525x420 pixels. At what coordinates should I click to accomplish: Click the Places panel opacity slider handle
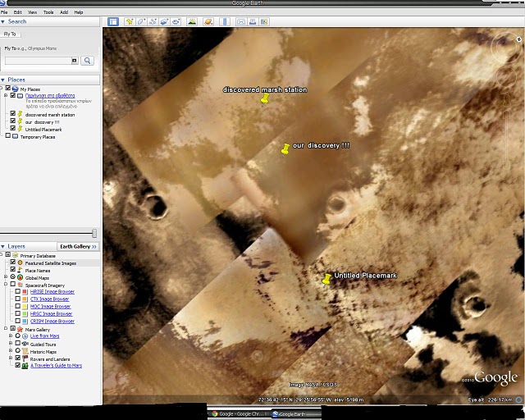click(94, 233)
